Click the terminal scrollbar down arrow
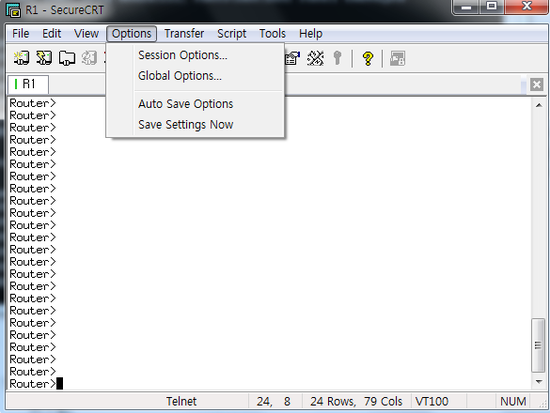The height and width of the screenshot is (413, 550). [538, 381]
